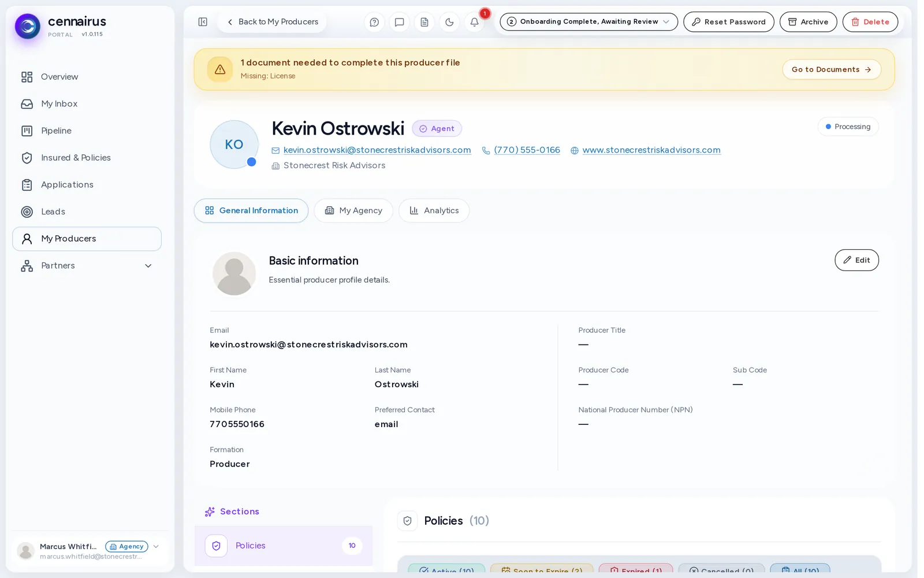Click the warning triangle icon in banner
This screenshot has width=924, height=578.
coord(220,69)
